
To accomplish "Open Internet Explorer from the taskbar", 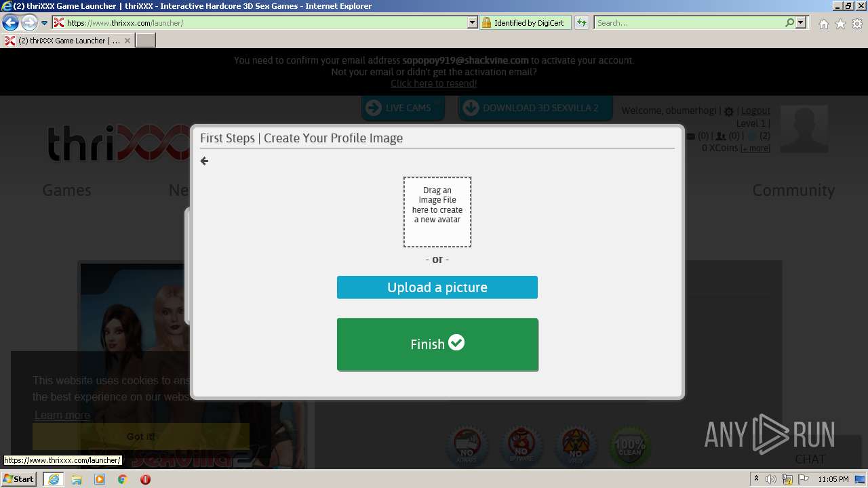I will [x=53, y=479].
